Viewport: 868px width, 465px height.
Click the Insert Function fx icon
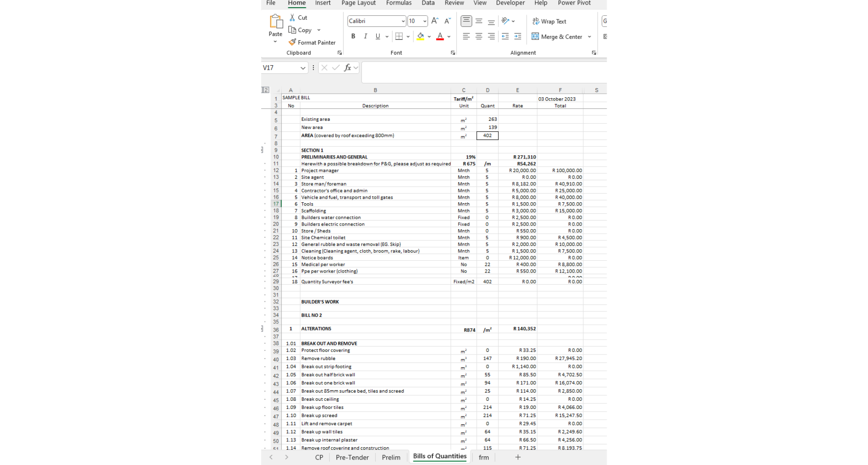click(347, 67)
